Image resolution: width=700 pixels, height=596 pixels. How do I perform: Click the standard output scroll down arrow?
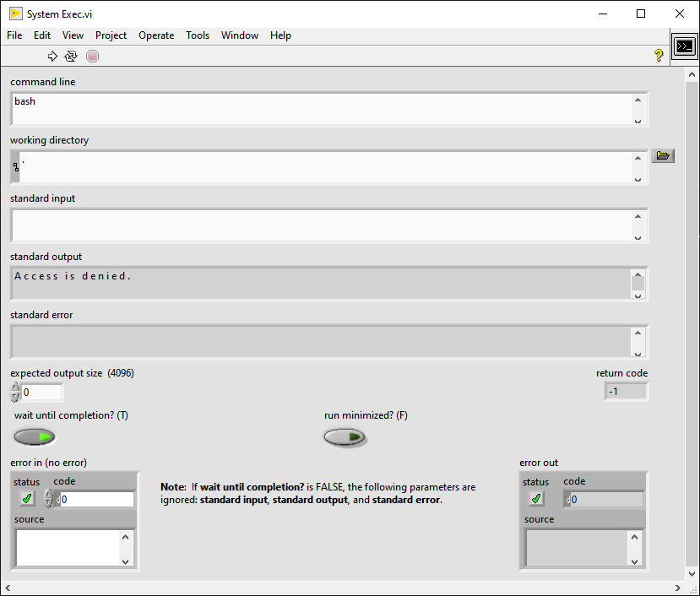click(x=638, y=295)
